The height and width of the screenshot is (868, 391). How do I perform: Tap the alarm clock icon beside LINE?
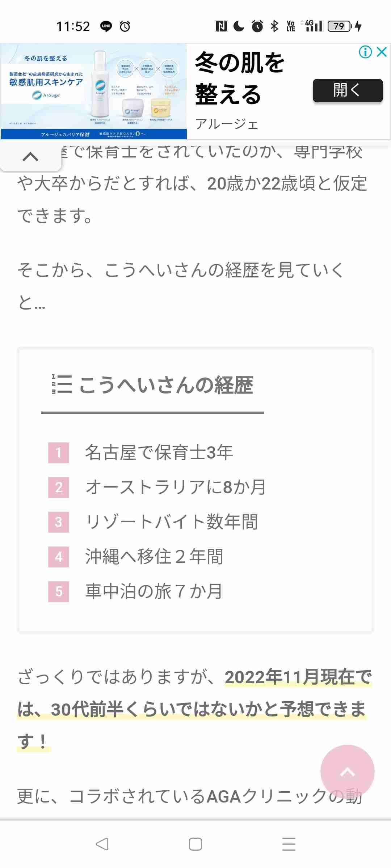[125, 26]
